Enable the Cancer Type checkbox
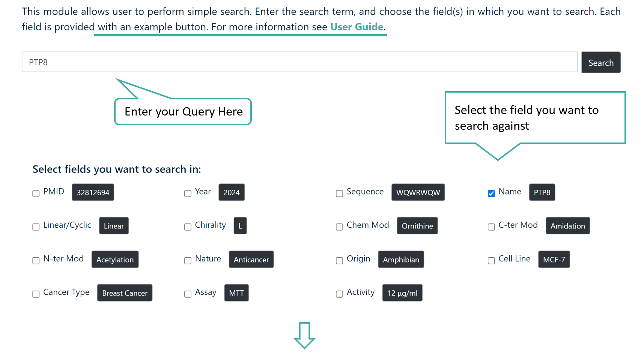 [x=36, y=294]
